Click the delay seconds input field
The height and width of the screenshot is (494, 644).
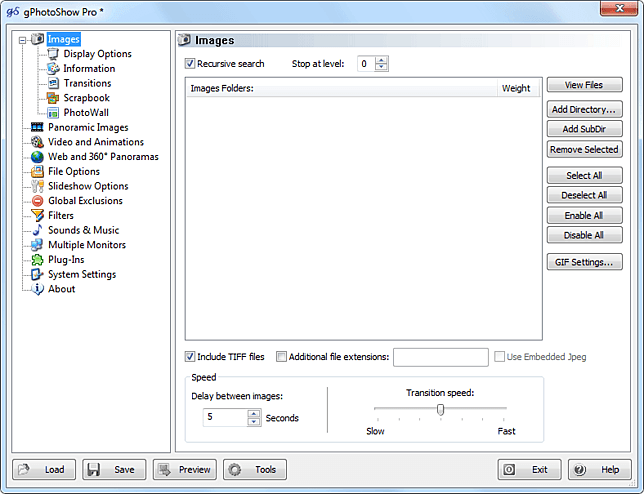[225, 417]
